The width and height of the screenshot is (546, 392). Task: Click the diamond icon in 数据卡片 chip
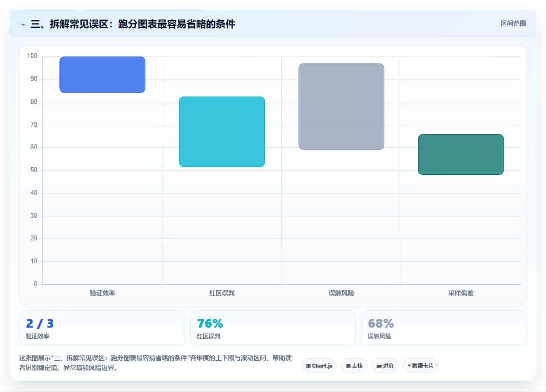(x=409, y=366)
